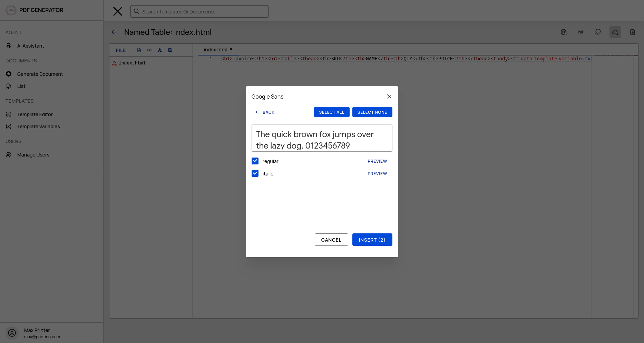The height and width of the screenshot is (343, 644).
Task: Click the variables icon in file panel
Action: point(149,50)
